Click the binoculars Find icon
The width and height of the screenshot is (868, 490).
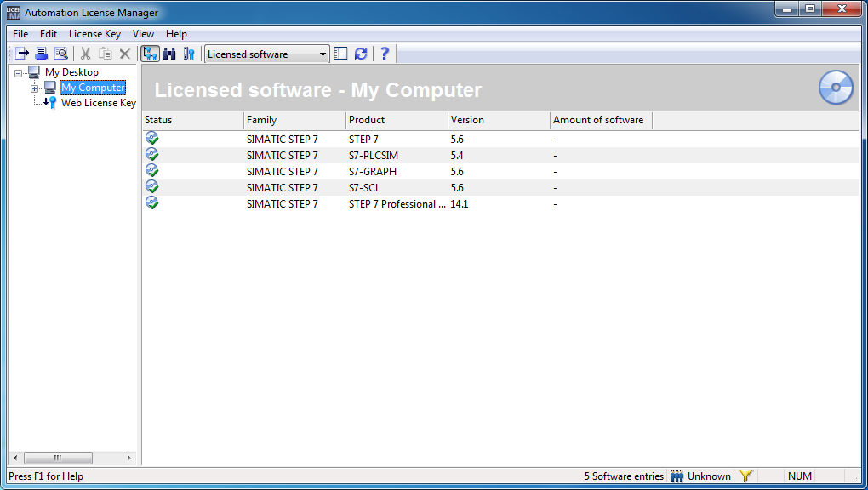point(169,54)
